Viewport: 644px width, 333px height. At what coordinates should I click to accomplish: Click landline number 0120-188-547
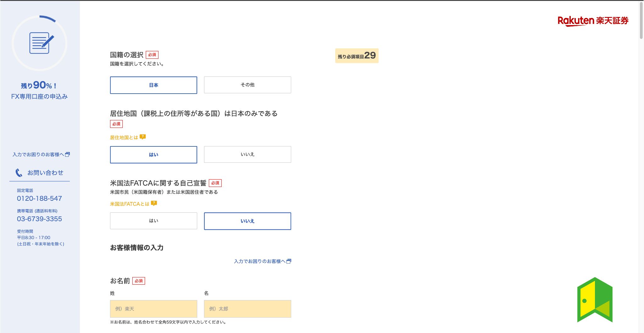[x=39, y=199]
